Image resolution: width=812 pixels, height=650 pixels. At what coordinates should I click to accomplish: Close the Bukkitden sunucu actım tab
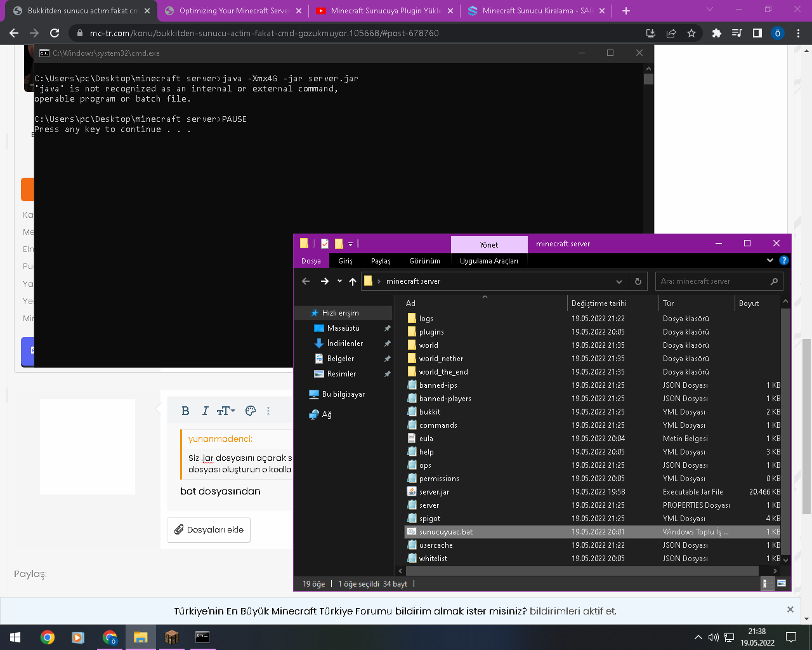[x=147, y=11]
